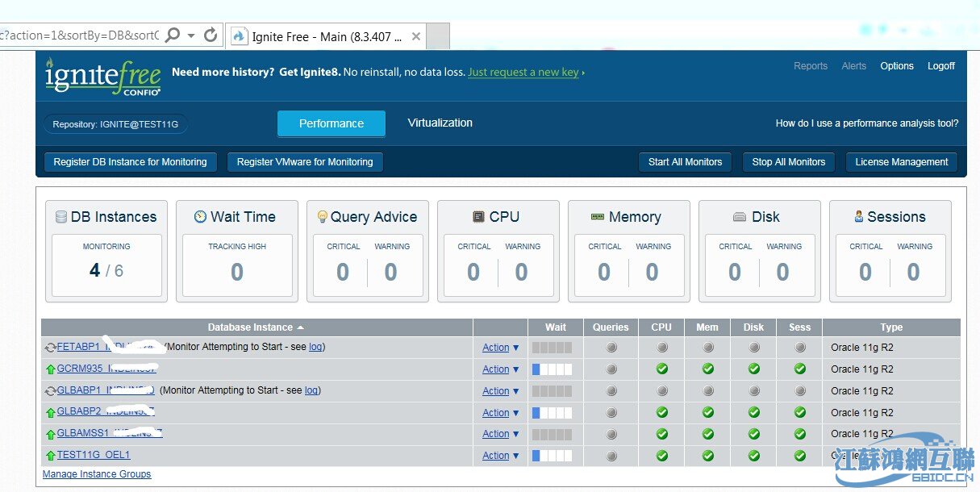Viewport: 980px width, 492px height.
Task: Click the browser refresh icon
Action: tap(211, 35)
